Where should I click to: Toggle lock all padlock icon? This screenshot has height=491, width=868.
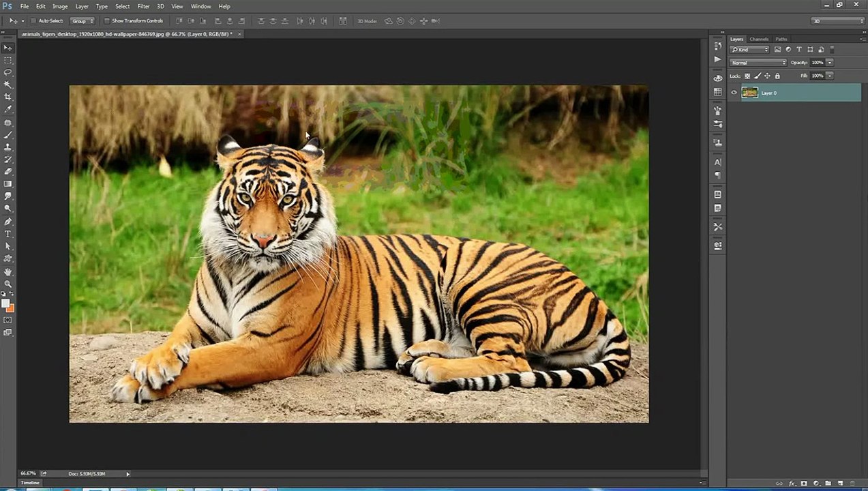[777, 76]
